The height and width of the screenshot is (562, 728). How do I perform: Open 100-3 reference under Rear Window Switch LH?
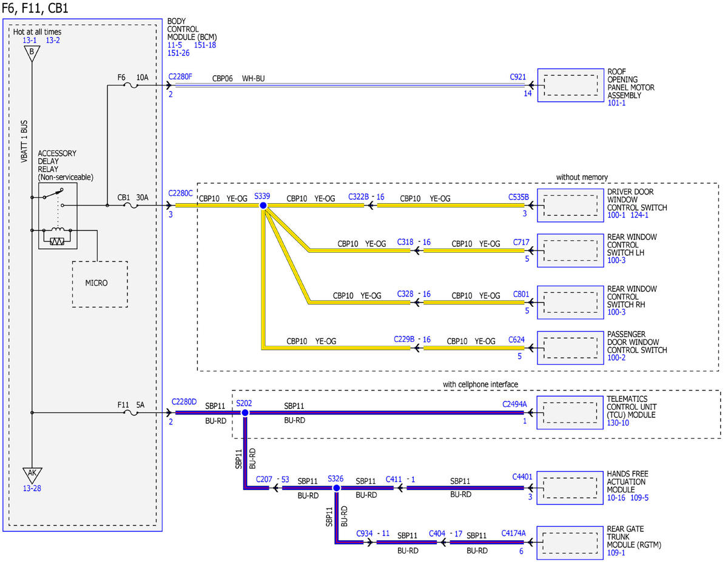(616, 260)
